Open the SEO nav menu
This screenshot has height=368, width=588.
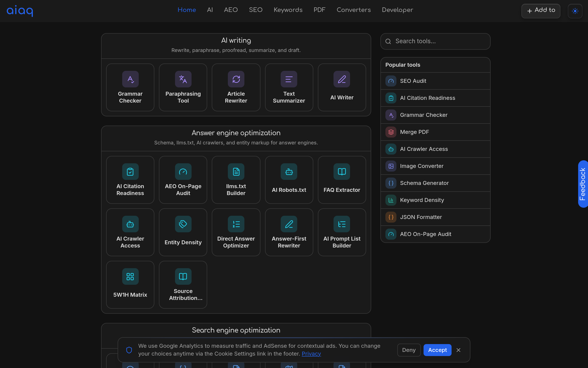(256, 10)
